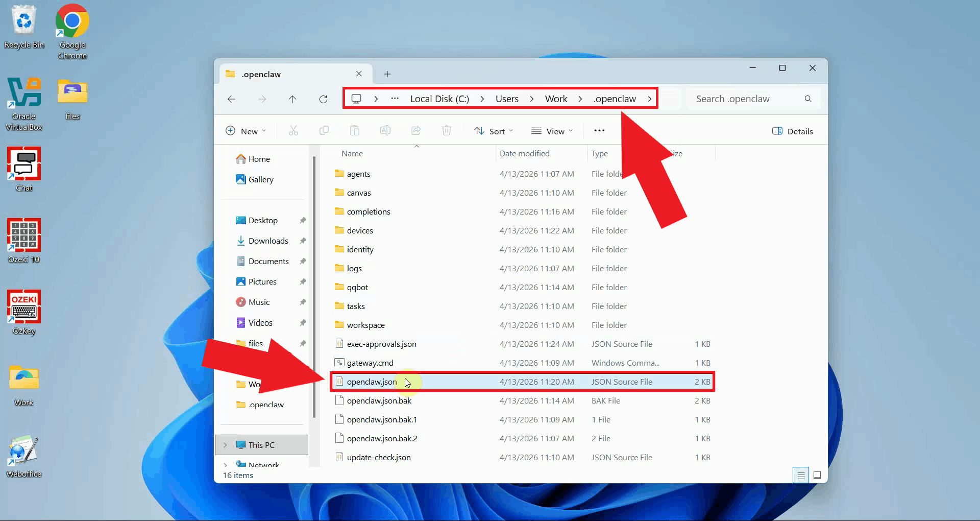Open the View dropdown menu

click(552, 131)
